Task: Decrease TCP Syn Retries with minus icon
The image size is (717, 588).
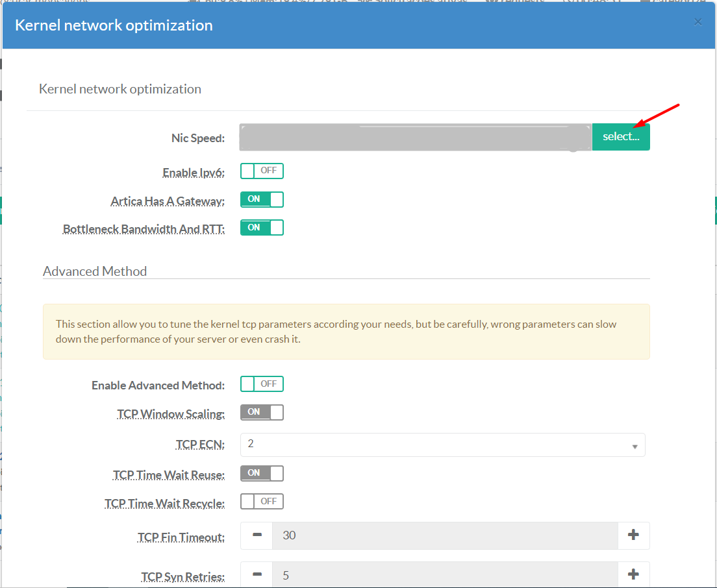Action: click(x=257, y=575)
